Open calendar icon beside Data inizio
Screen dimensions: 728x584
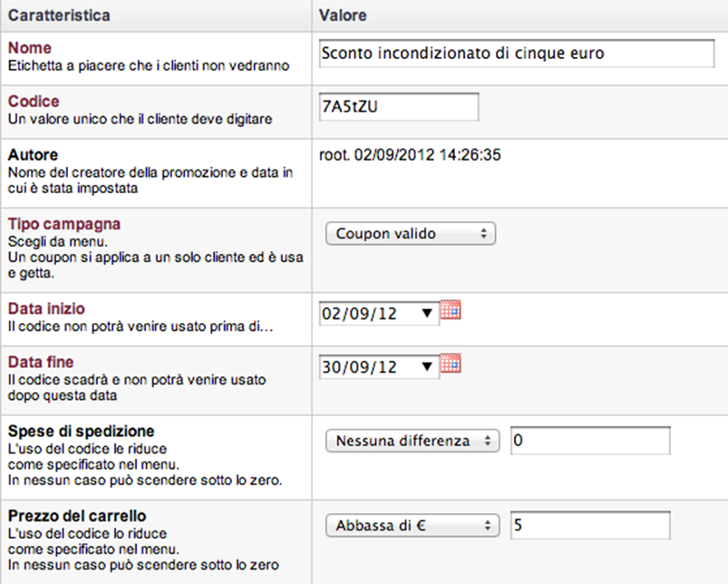pyautogui.click(x=451, y=310)
